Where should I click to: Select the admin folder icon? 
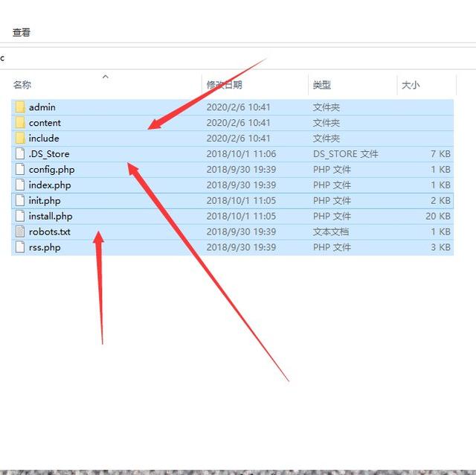(20, 107)
